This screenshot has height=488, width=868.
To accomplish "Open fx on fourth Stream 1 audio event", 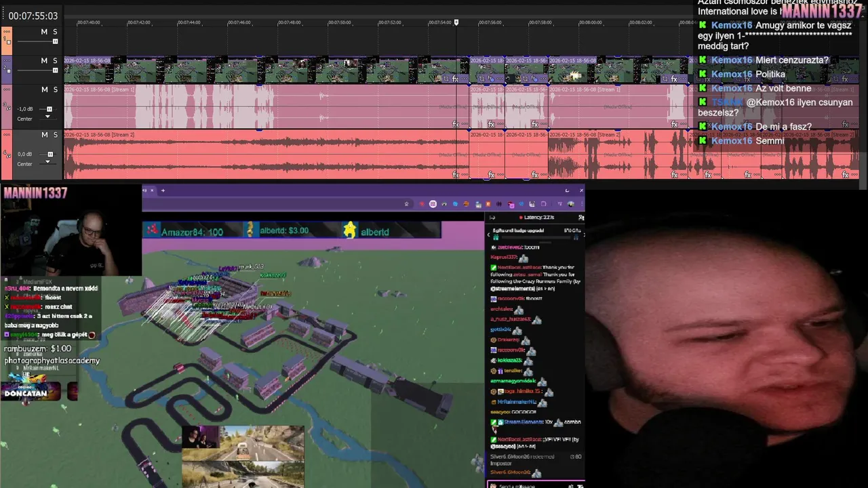I will (x=674, y=124).
